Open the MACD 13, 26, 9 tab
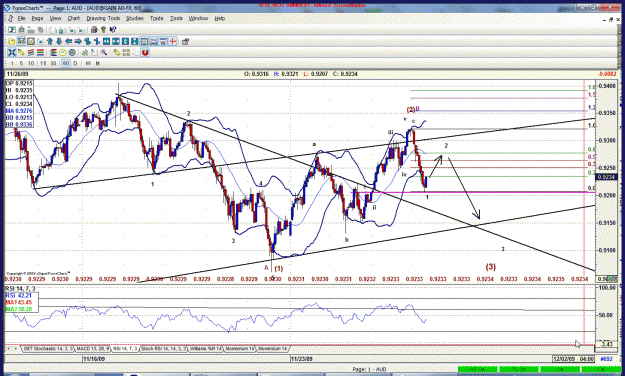This screenshot has width=625, height=376. [92, 348]
